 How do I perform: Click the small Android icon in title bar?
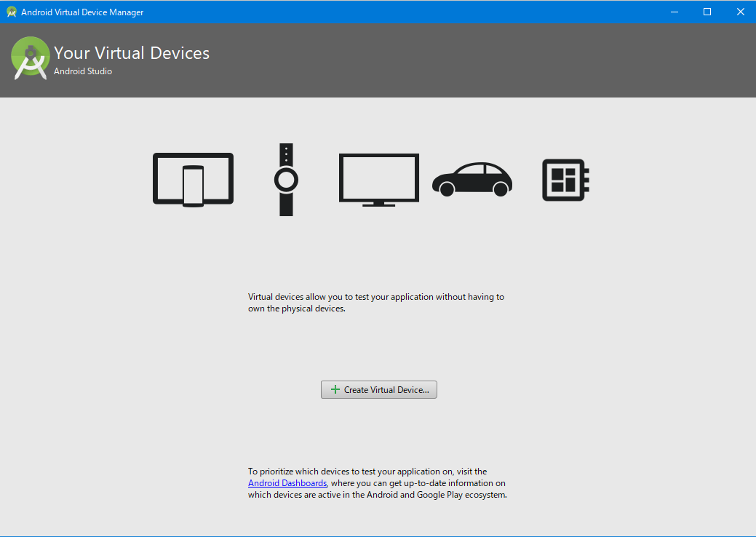12,12
